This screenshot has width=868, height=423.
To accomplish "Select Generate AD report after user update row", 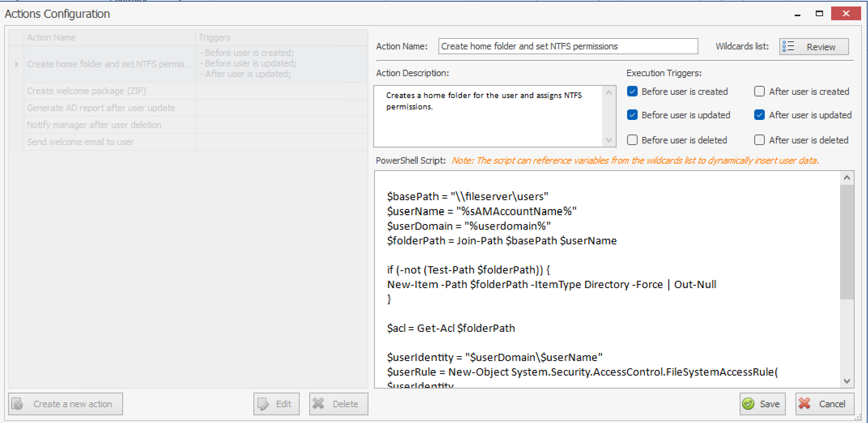I will (x=109, y=108).
